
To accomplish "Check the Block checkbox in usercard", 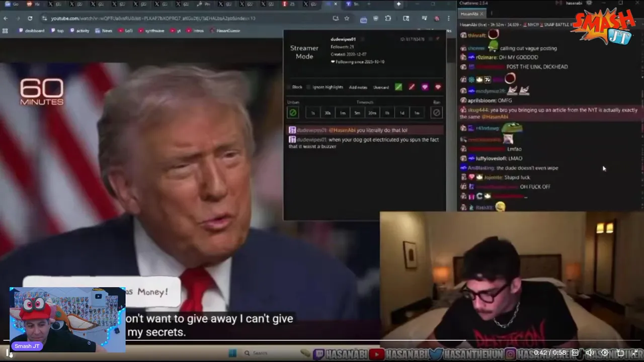I will point(289,87).
